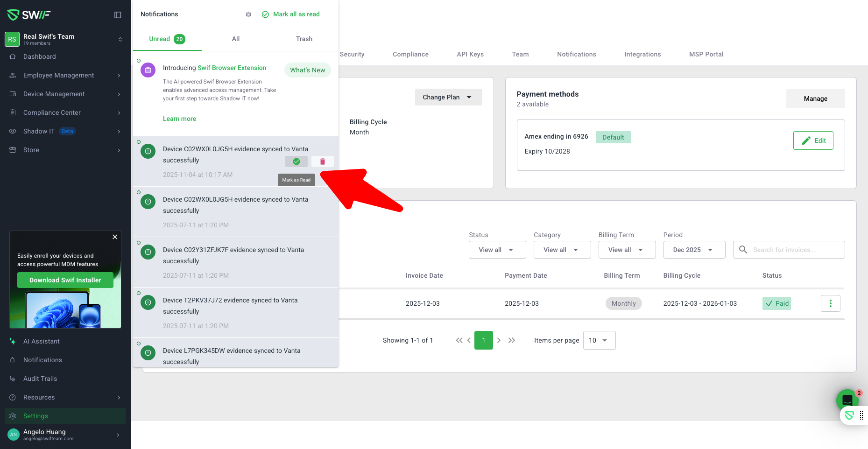Open AI Assistant from sidebar
This screenshot has height=449, width=868.
coord(42,341)
